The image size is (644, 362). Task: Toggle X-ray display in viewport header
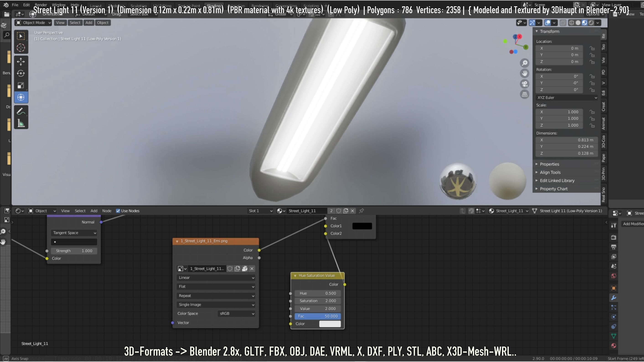pyautogui.click(x=562, y=23)
